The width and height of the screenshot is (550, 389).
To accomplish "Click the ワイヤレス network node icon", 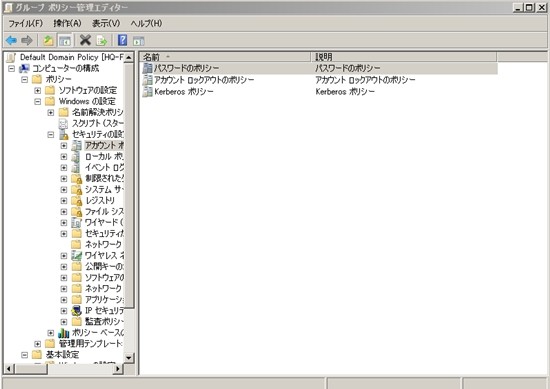I will point(76,256).
